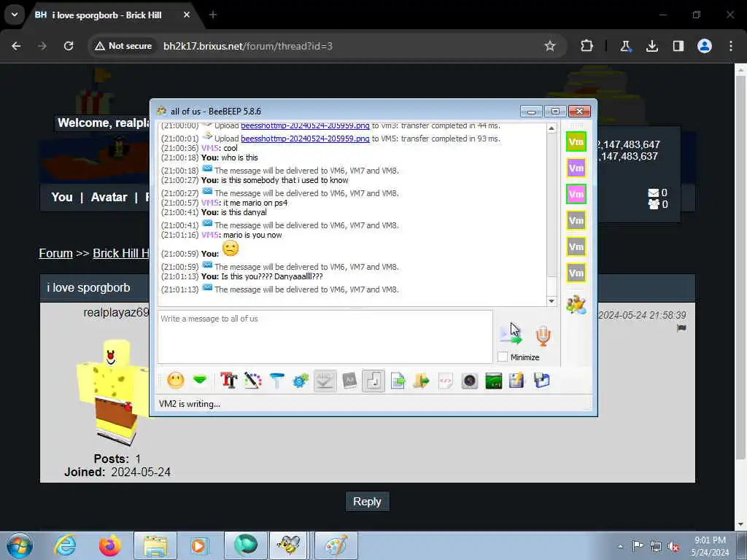Open the messages envelope icon on Brick Hill
This screenshot has width=747, height=560.
point(653,192)
